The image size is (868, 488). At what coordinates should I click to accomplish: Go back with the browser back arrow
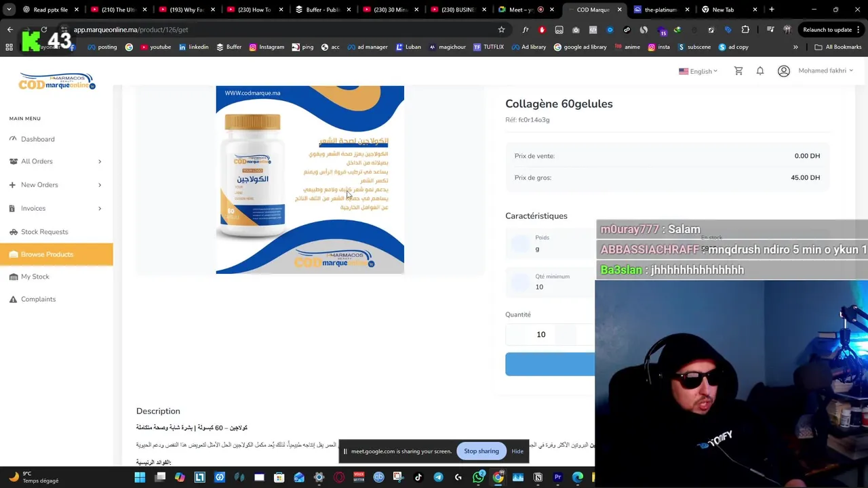[9, 30]
